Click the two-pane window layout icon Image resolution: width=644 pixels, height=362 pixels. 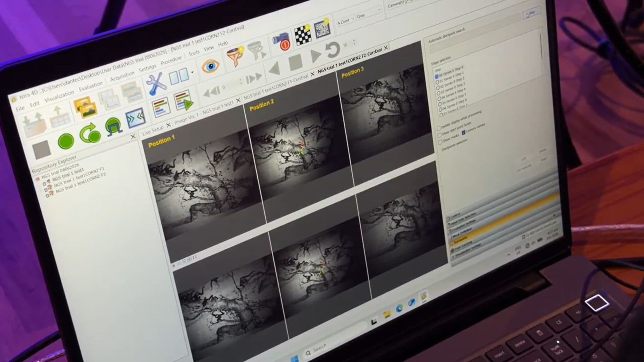coord(179,76)
